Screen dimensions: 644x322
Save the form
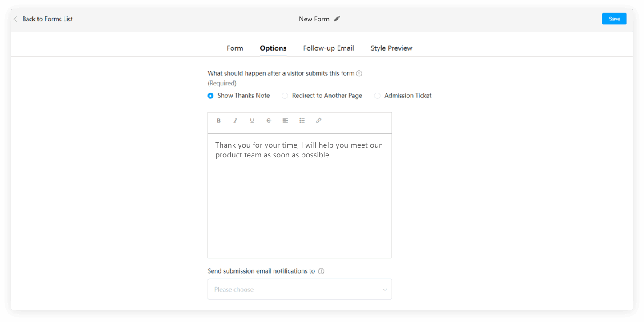coord(614,19)
